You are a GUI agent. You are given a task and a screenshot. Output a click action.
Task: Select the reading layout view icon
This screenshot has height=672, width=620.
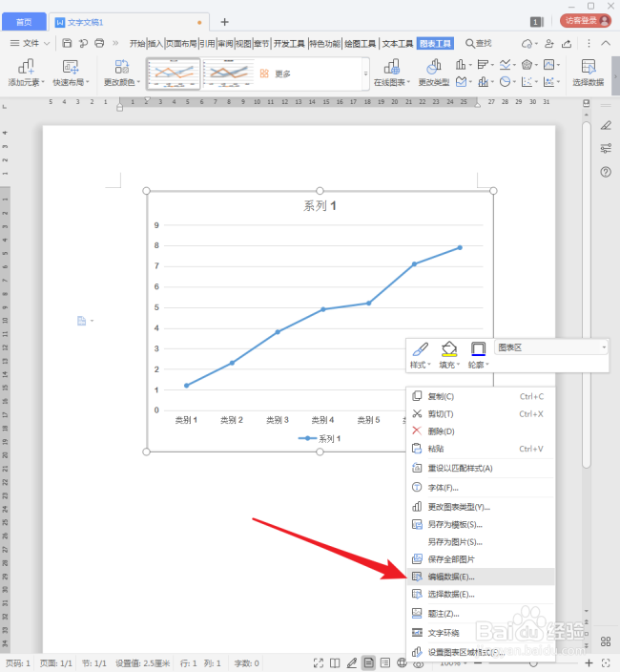(x=335, y=663)
